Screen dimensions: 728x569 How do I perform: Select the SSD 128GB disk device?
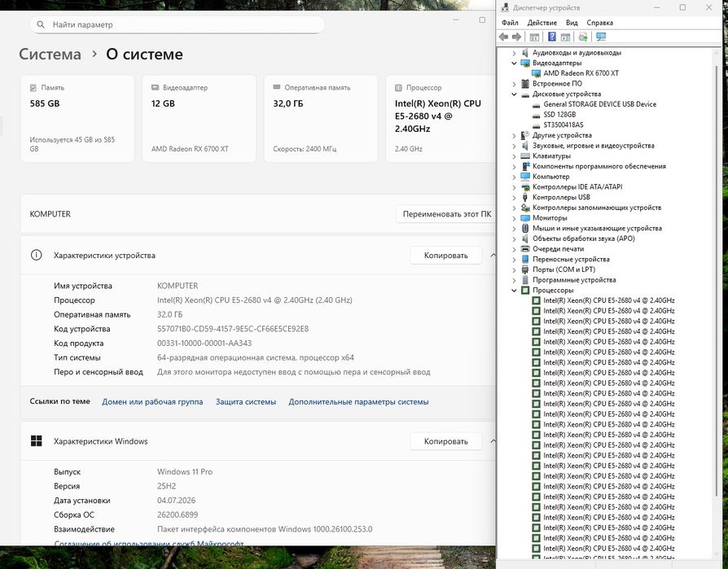559,114
